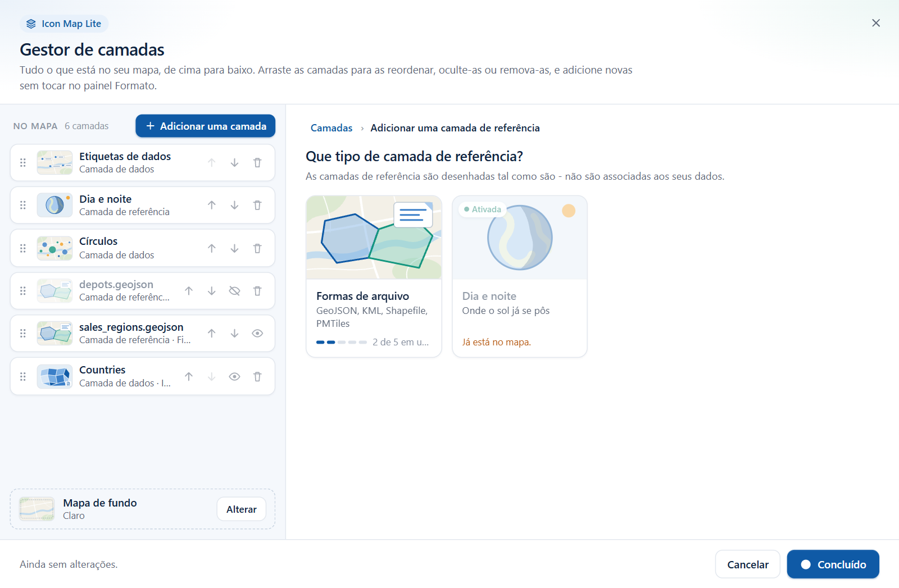The image size is (899, 588).
Task: Click the '6 camadas' count label
Action: click(x=87, y=126)
